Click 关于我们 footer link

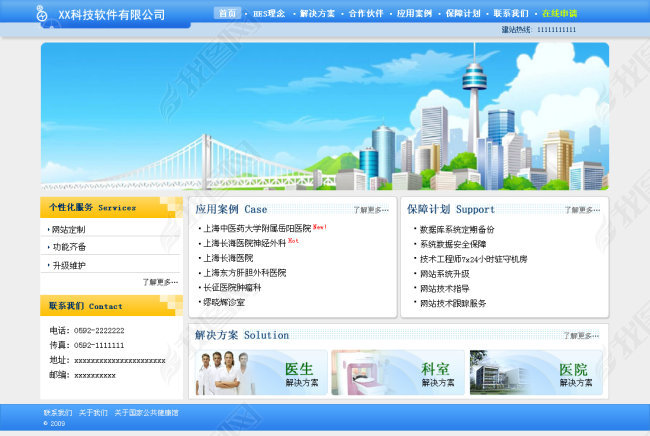[93, 413]
